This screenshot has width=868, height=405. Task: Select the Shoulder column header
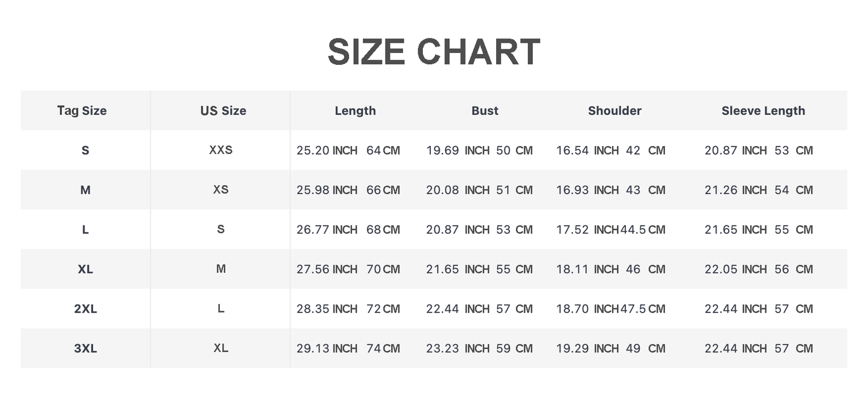pyautogui.click(x=615, y=111)
